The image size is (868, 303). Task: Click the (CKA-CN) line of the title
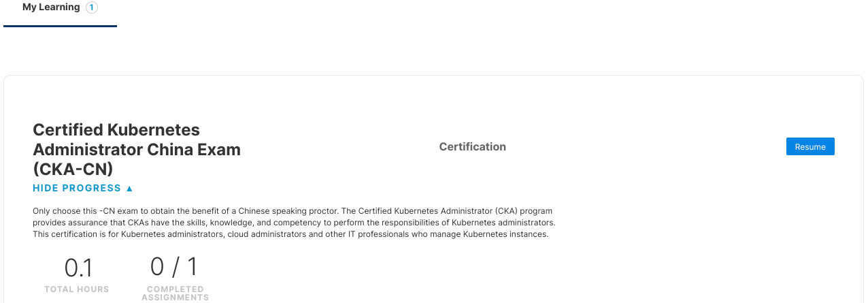click(x=73, y=169)
